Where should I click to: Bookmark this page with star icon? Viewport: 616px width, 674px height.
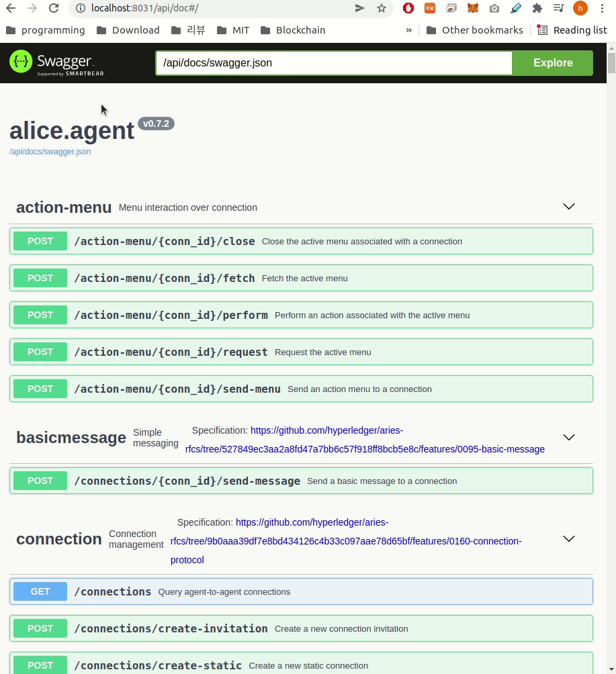381,8
